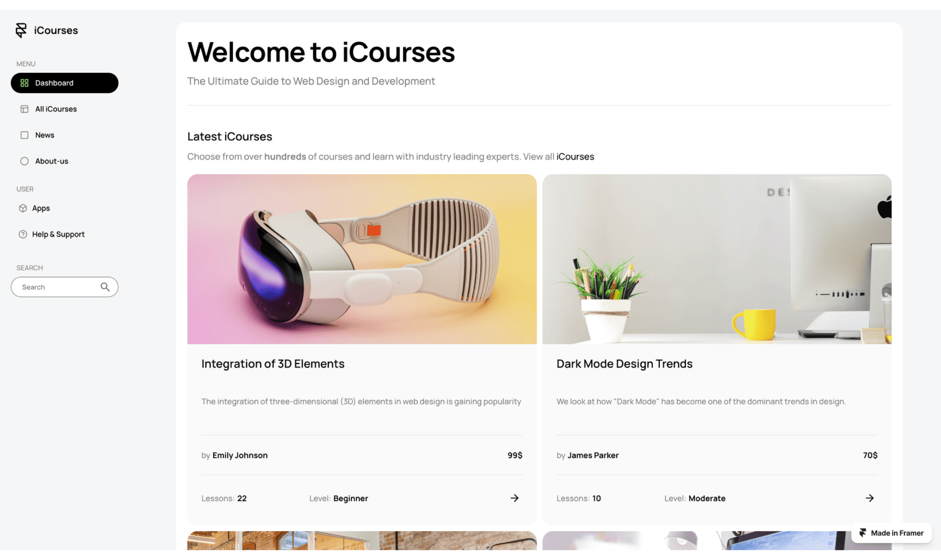Viewport: 941px width, 560px height.
Task: Click the search magnifier icon
Action: [x=105, y=287]
